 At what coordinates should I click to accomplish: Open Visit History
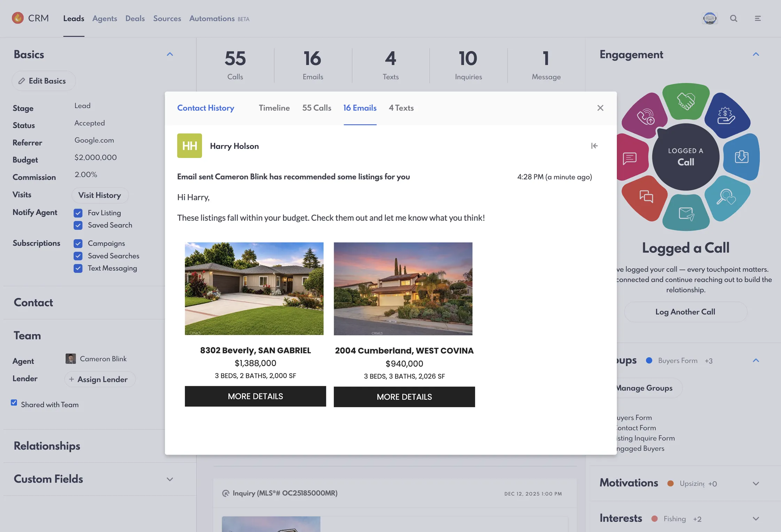coord(100,195)
